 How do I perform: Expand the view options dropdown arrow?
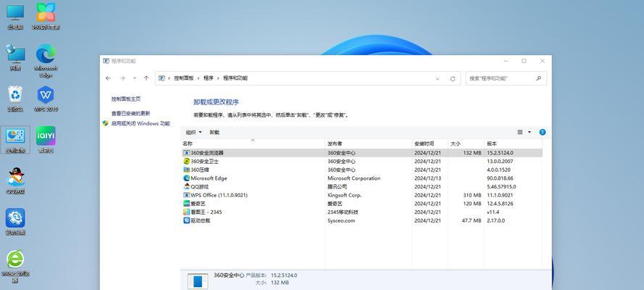pos(530,132)
